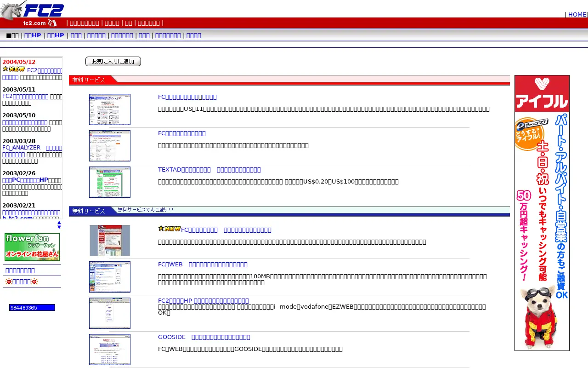Click the GOOSIDE row screenshot thumbnail
588x368 pixels.
[110, 350]
